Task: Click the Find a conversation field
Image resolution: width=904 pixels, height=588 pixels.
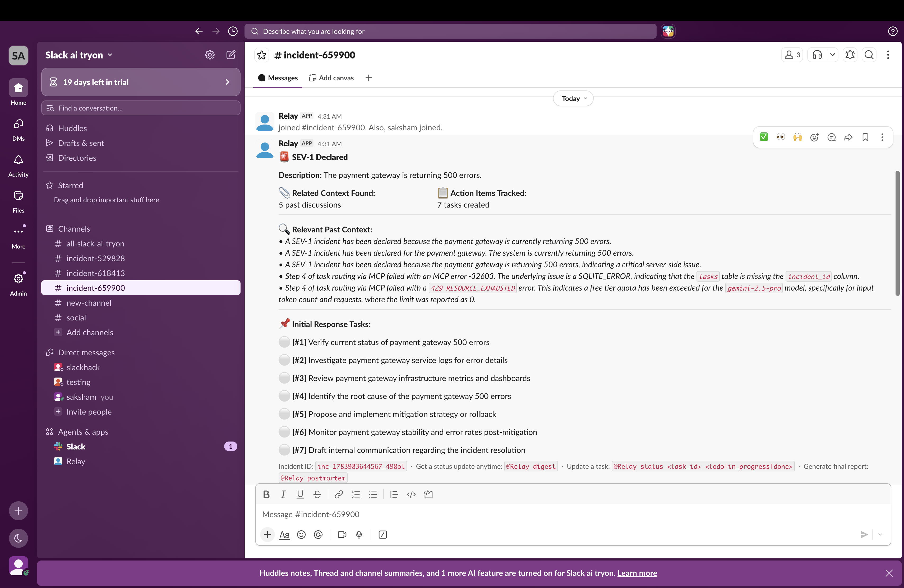Action: coord(141,108)
